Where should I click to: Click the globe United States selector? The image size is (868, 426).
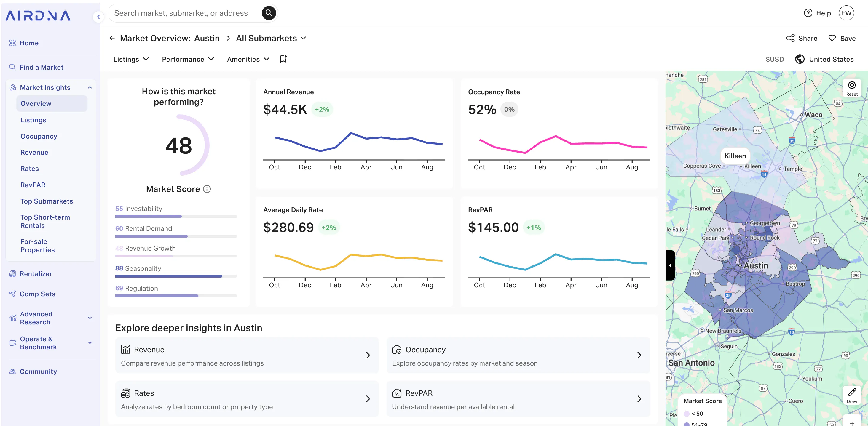click(824, 59)
